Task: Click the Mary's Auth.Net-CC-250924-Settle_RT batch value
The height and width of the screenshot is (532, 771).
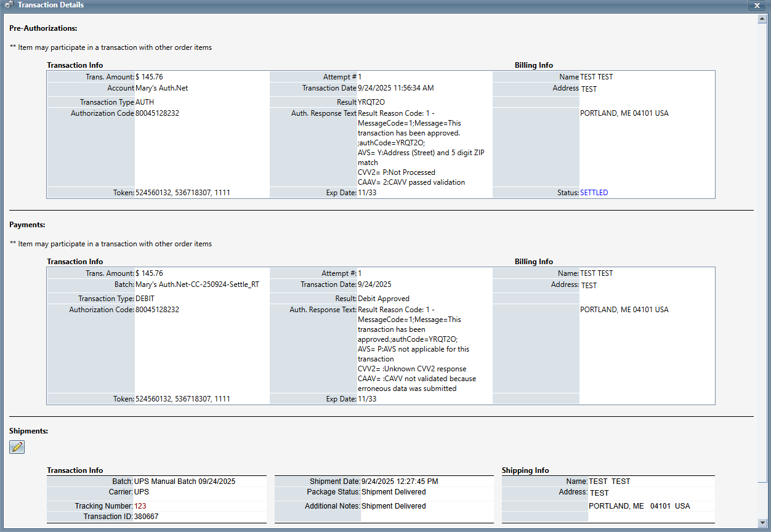Action: click(197, 285)
